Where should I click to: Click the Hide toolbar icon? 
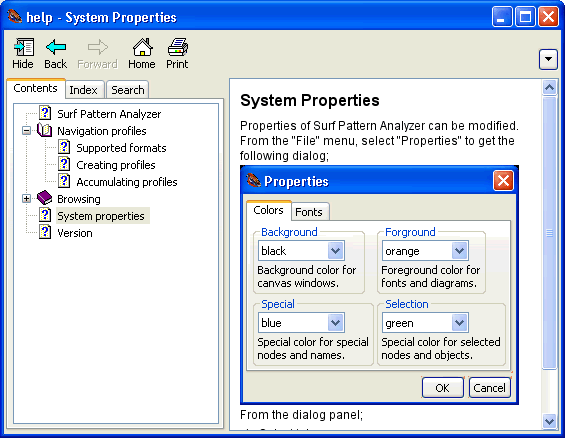(23, 47)
